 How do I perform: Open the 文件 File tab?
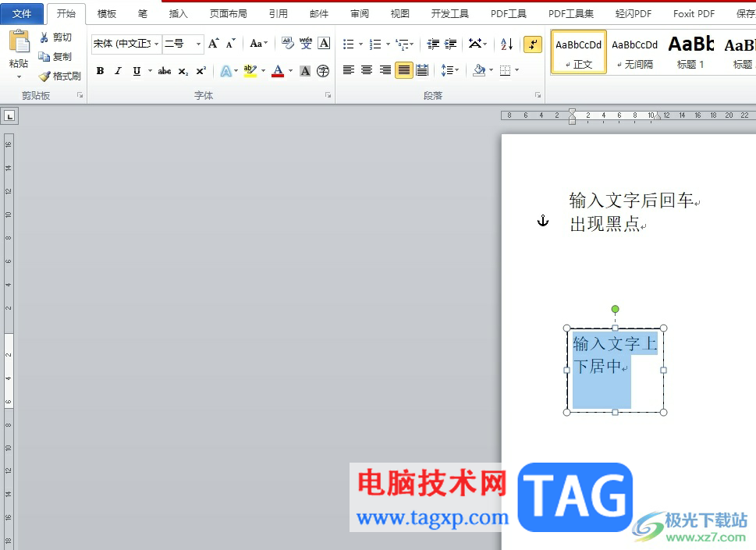[22, 14]
